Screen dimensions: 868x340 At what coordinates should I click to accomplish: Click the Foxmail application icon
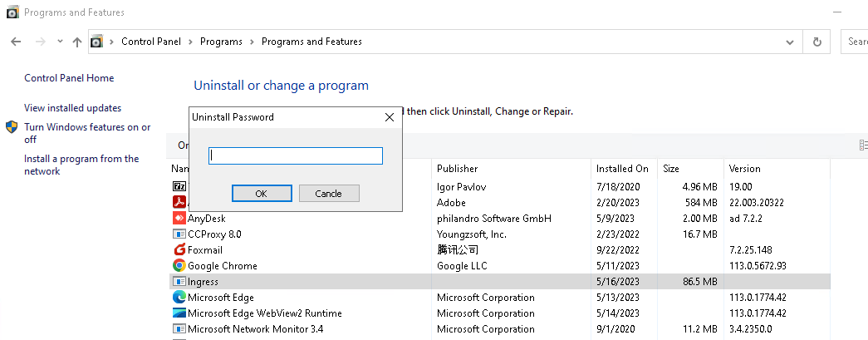point(179,250)
